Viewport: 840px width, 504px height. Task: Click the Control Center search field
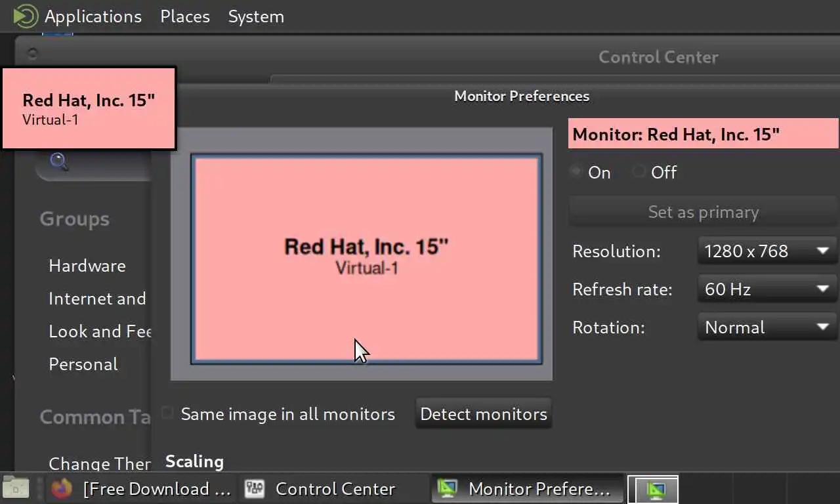click(93, 162)
